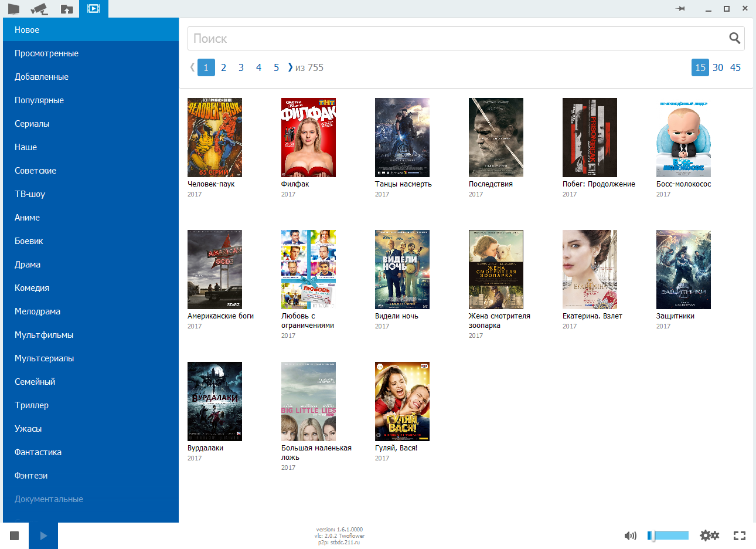Open the Екатерина. Взлет poster
The width and height of the screenshot is (756, 549).
(590, 269)
